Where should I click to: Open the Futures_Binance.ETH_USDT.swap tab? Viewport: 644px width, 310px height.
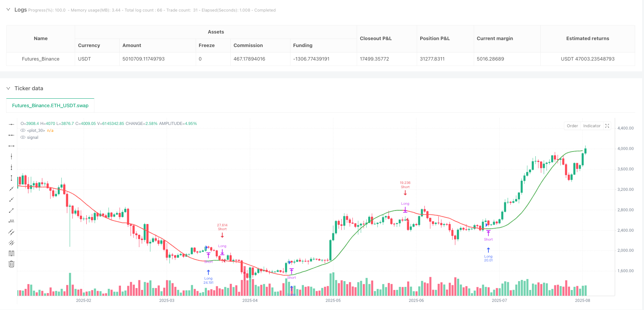[x=50, y=105]
